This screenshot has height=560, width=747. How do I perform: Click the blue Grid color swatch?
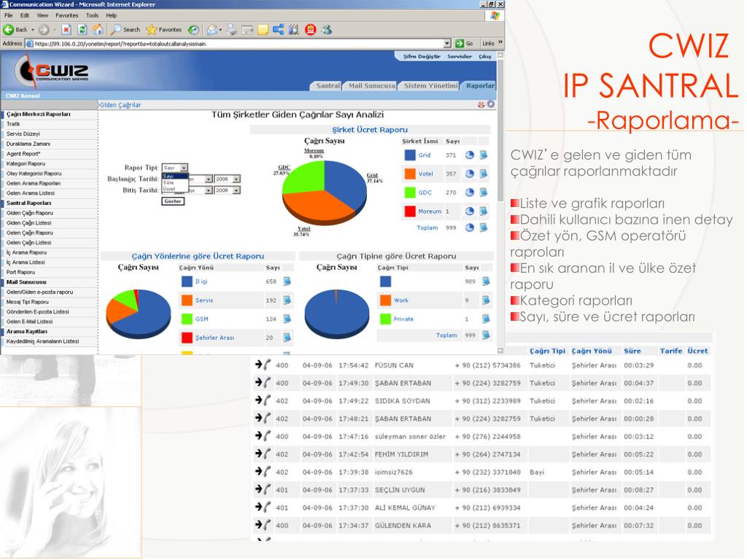coord(410,155)
